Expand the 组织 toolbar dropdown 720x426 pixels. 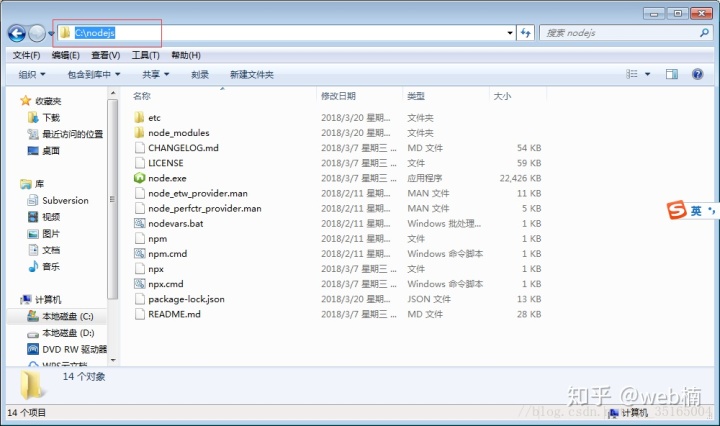[32, 74]
